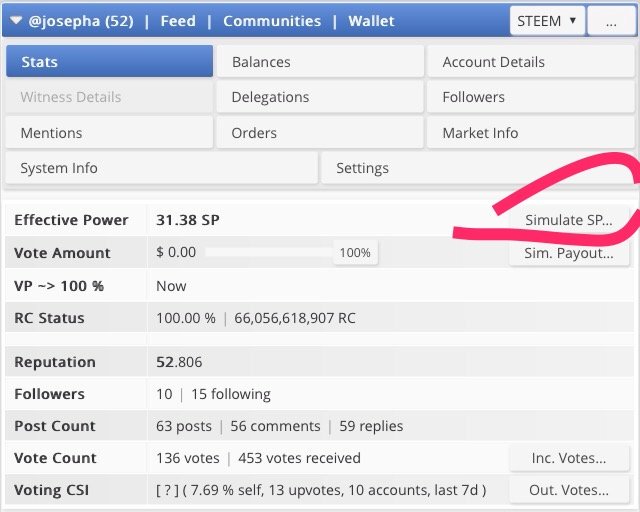View the Followers tab

tap(530, 97)
